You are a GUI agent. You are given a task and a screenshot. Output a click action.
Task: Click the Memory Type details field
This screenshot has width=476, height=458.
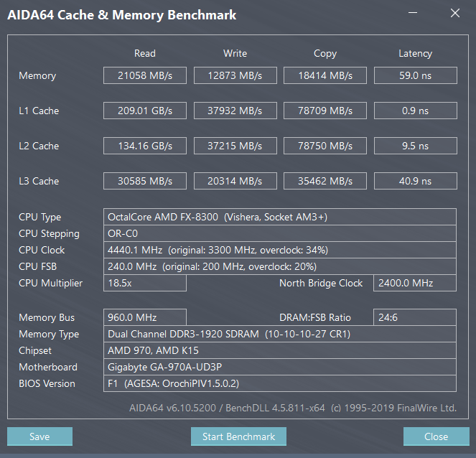pyautogui.click(x=280, y=334)
